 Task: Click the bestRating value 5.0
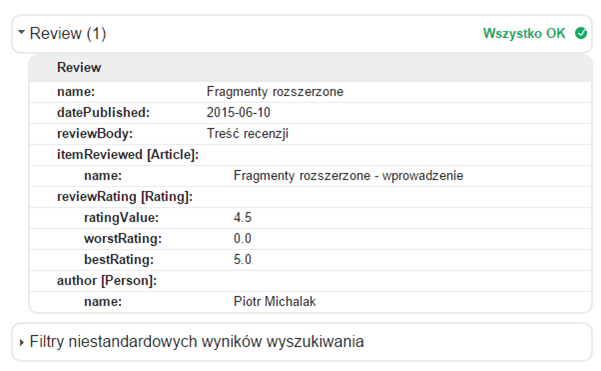[x=243, y=260]
